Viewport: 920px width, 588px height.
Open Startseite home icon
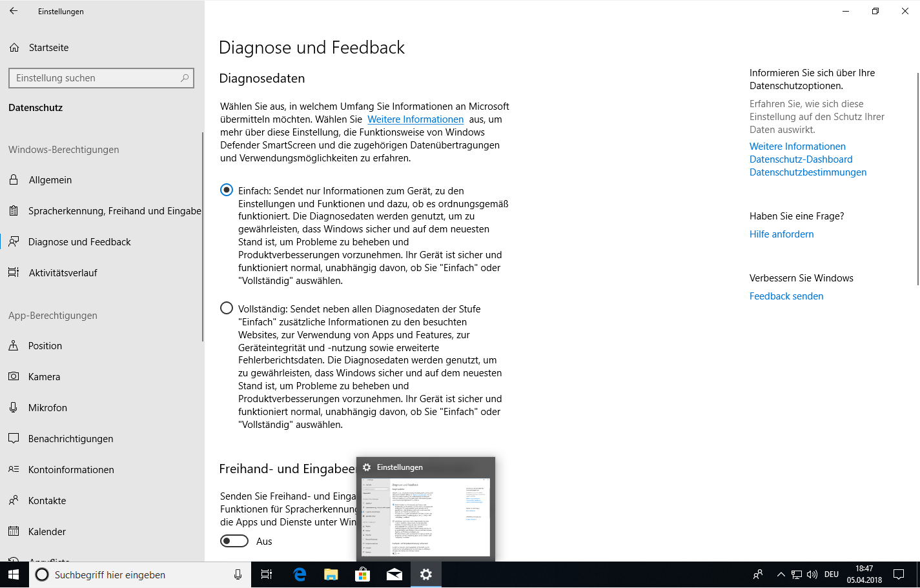(14, 48)
